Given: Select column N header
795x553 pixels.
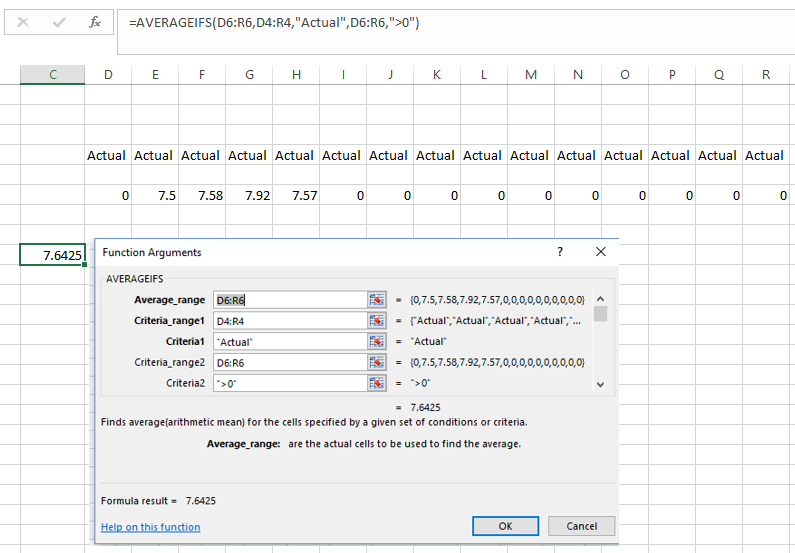Looking at the screenshot, I should tap(578, 75).
